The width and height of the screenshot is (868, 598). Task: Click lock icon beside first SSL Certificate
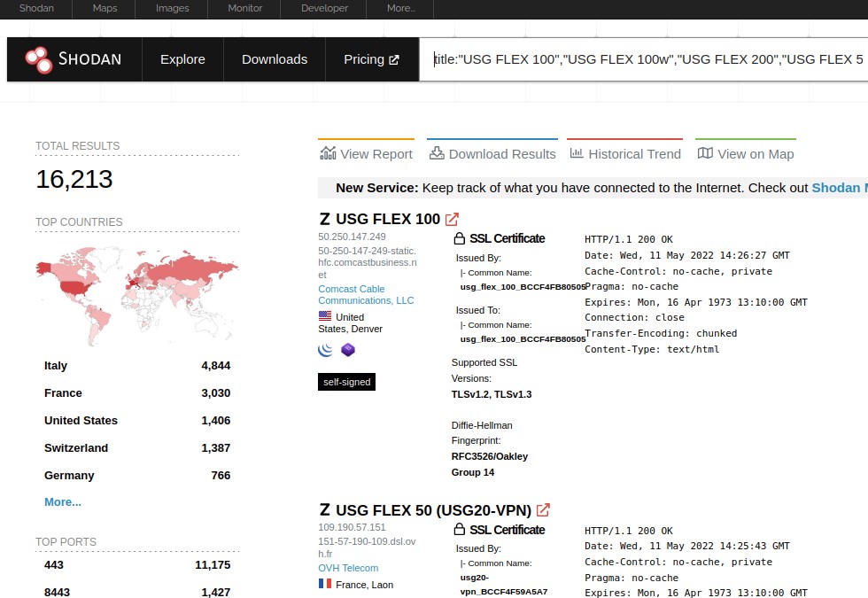click(459, 238)
